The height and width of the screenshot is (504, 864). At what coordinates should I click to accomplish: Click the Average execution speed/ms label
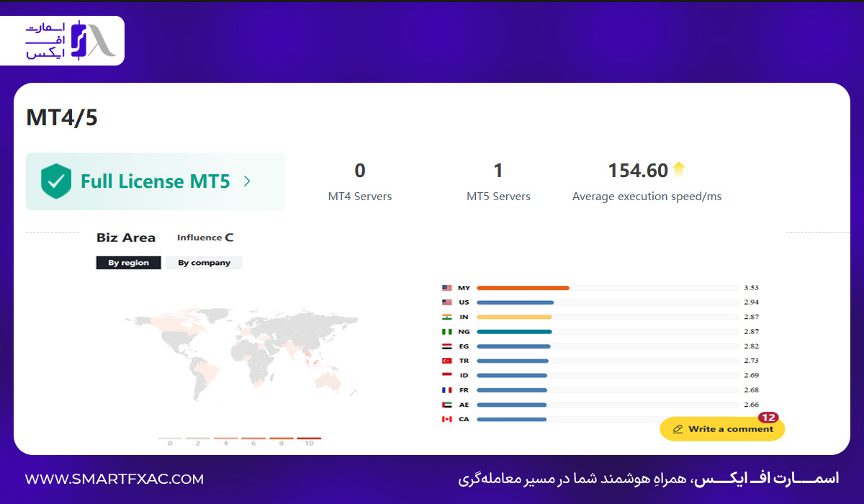(x=647, y=197)
